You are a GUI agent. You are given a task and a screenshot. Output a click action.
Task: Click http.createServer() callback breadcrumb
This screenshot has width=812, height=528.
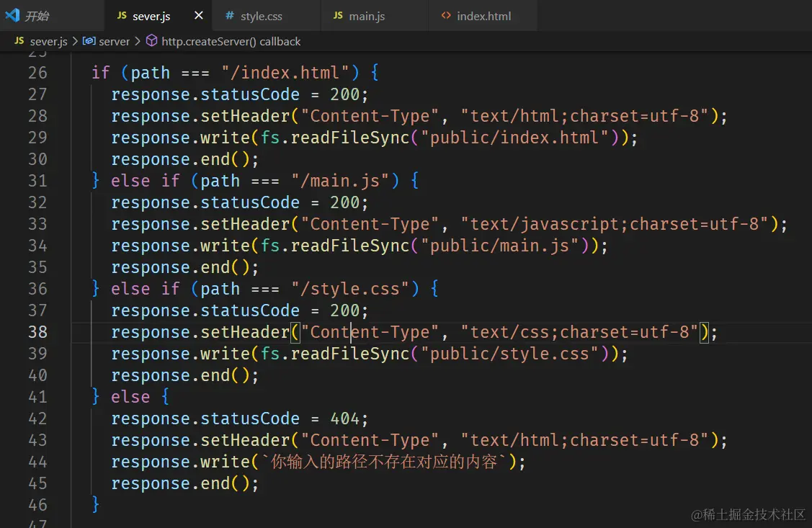(x=231, y=41)
